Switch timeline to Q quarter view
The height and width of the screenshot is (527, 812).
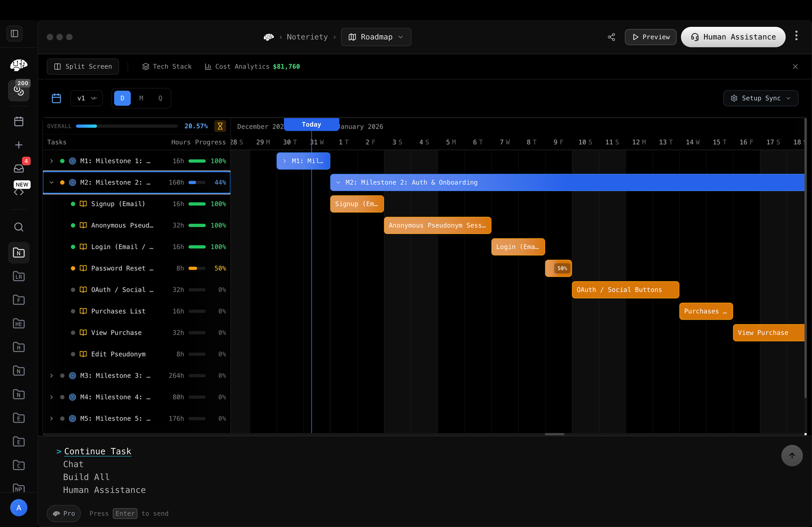[x=160, y=98]
